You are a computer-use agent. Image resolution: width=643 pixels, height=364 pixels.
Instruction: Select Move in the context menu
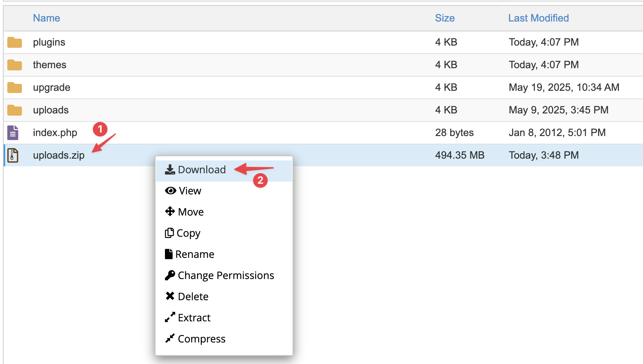(224, 212)
